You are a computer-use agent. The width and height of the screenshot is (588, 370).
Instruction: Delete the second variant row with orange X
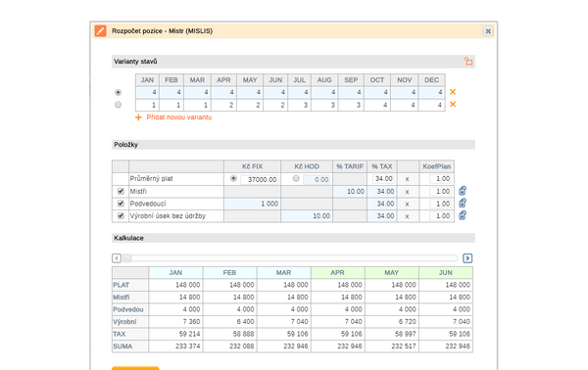453,104
